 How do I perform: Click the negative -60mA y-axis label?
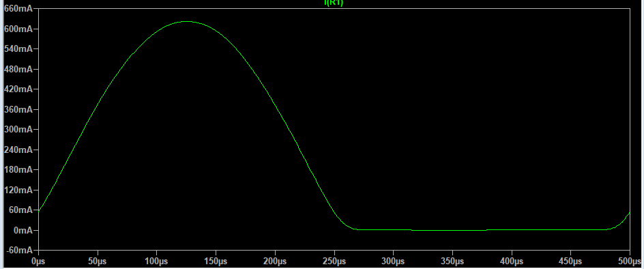[x=19, y=250]
